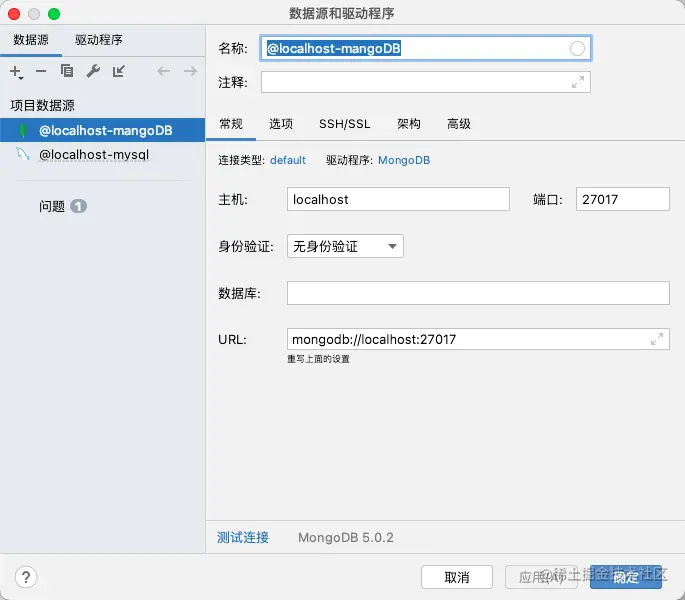The height and width of the screenshot is (600, 685).
Task: Open the 身份验证 dropdown
Action: tap(345, 246)
